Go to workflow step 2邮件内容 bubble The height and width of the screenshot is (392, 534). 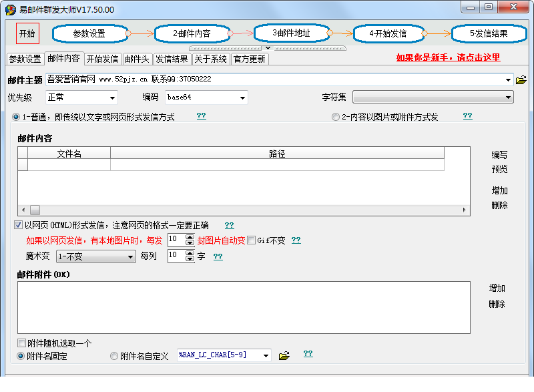pos(192,33)
